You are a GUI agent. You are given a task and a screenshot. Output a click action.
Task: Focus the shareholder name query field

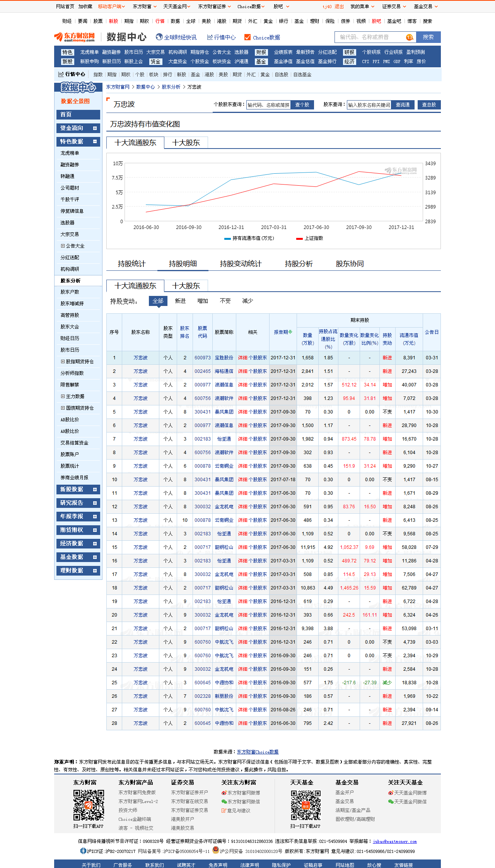[x=369, y=105]
